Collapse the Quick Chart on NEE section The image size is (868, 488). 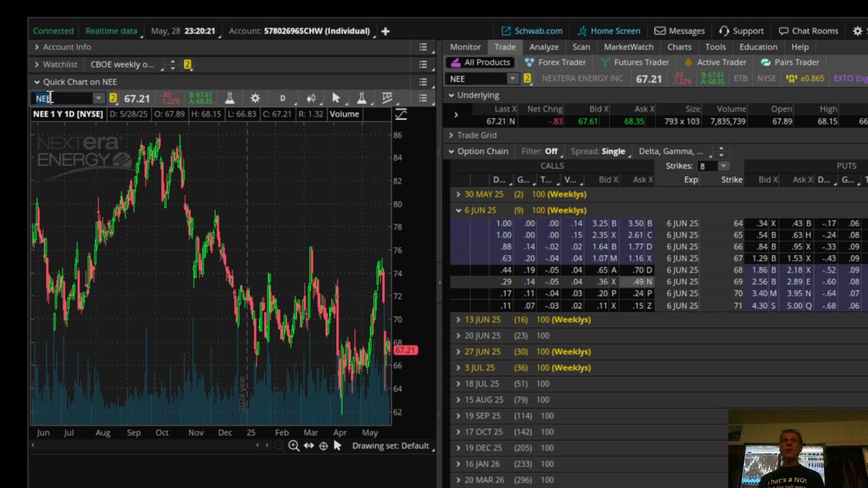tap(37, 82)
